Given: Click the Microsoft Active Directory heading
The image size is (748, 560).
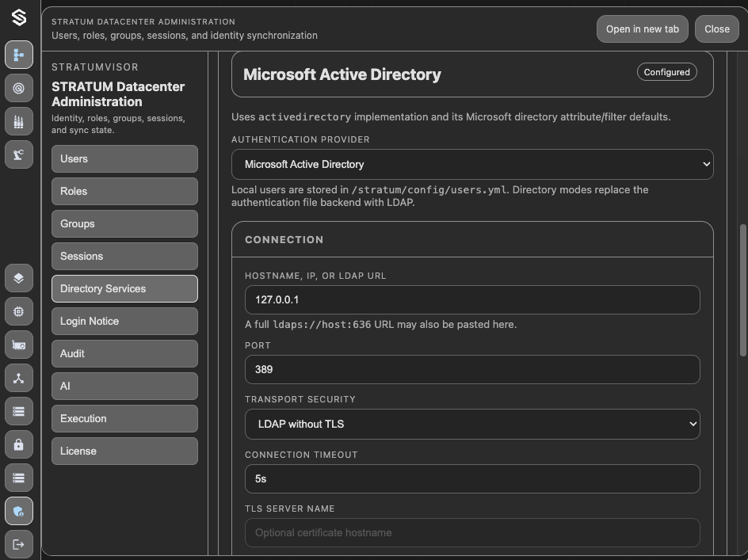Looking at the screenshot, I should coord(342,74).
